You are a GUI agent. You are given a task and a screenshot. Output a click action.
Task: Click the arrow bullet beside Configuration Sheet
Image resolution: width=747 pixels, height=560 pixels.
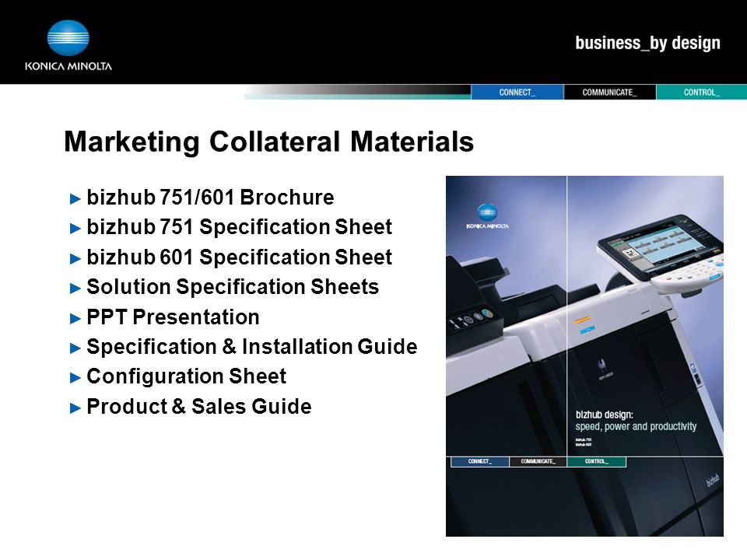coord(75,378)
